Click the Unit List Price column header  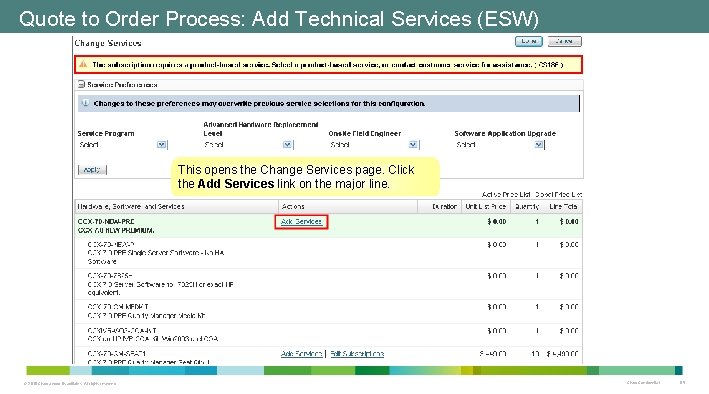(486, 206)
